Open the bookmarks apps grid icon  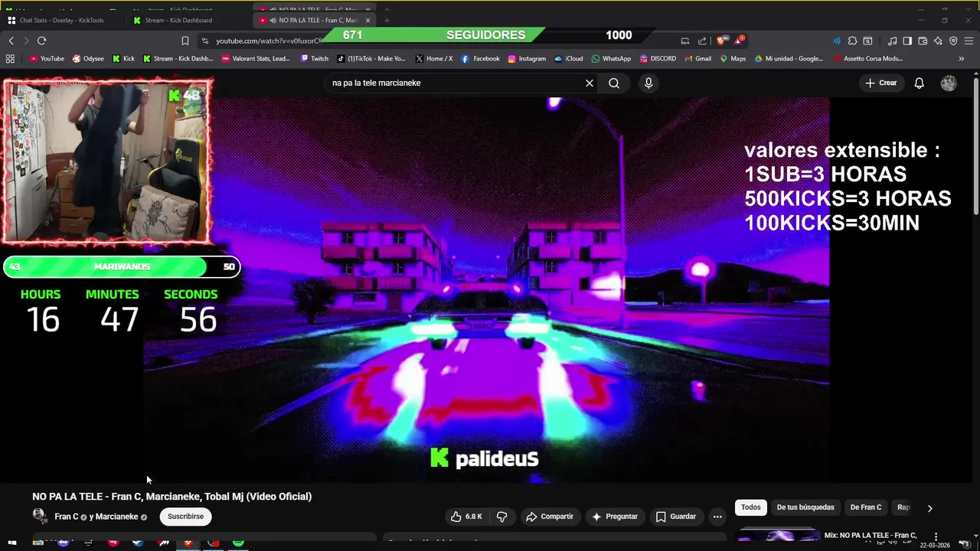pyautogui.click(x=10, y=58)
